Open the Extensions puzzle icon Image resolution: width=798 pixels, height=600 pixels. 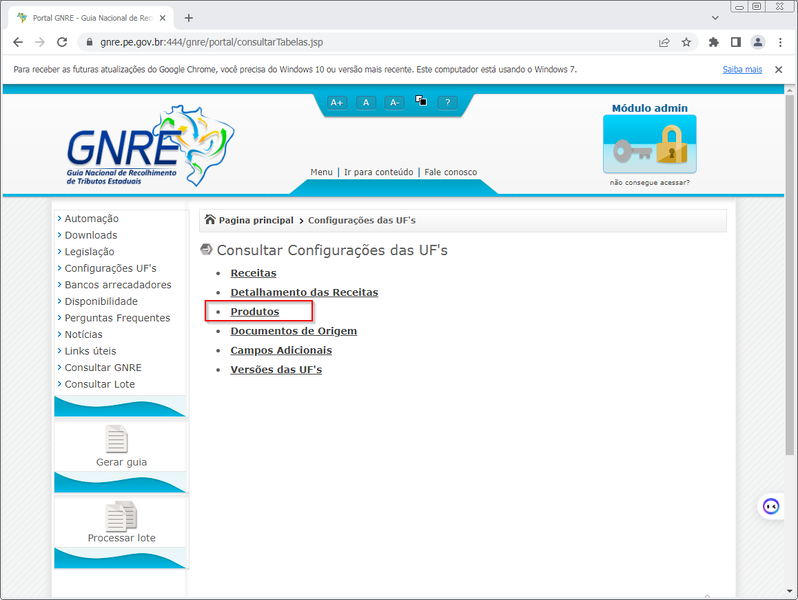coord(714,42)
